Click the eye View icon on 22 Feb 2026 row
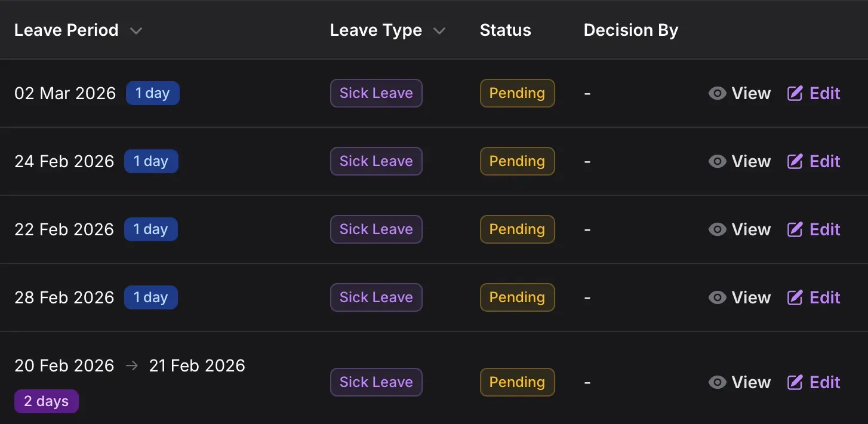This screenshot has width=868, height=424. [717, 229]
